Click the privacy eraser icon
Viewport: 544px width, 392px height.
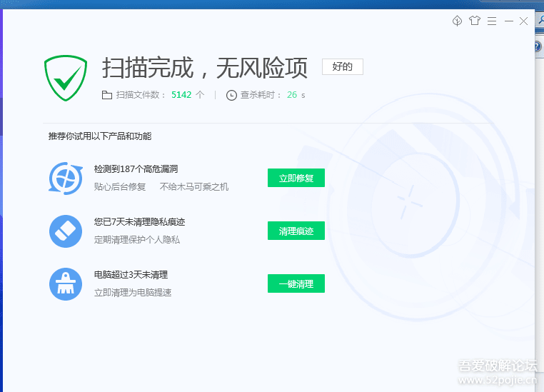[x=66, y=231]
